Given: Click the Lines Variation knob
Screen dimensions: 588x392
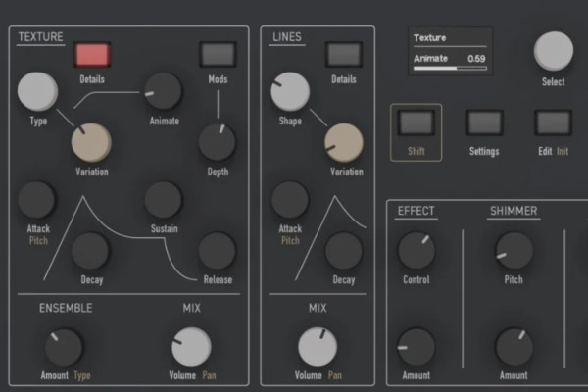Looking at the screenshot, I should (x=344, y=143).
